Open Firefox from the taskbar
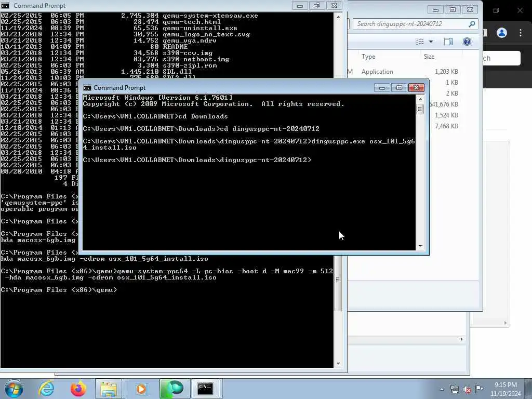532x399 pixels. 78,389
